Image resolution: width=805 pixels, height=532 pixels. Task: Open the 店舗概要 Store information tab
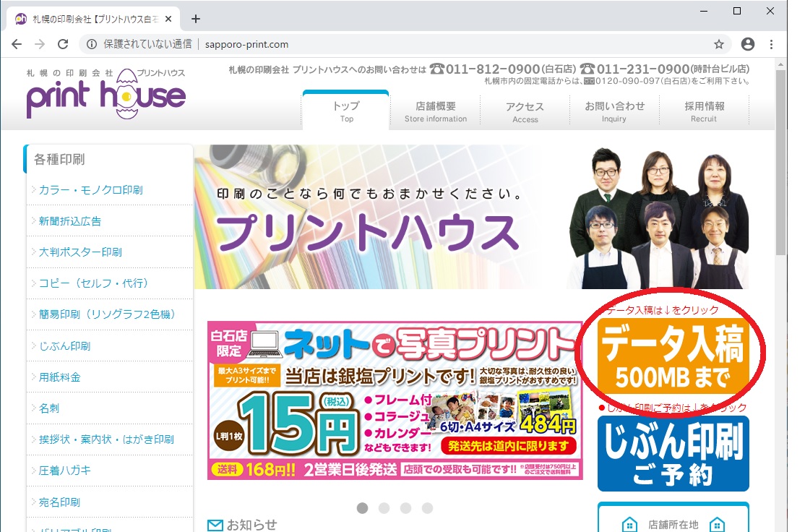(x=435, y=111)
